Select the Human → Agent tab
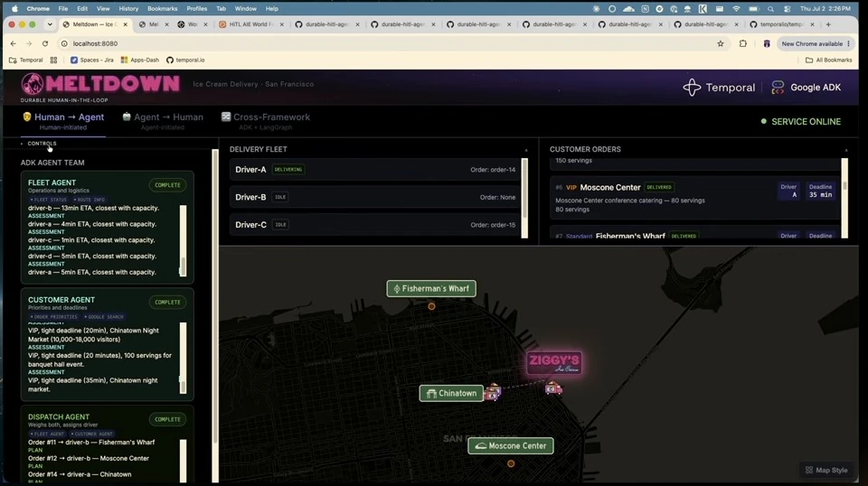Image resolution: width=868 pixels, height=486 pixels. [x=63, y=121]
